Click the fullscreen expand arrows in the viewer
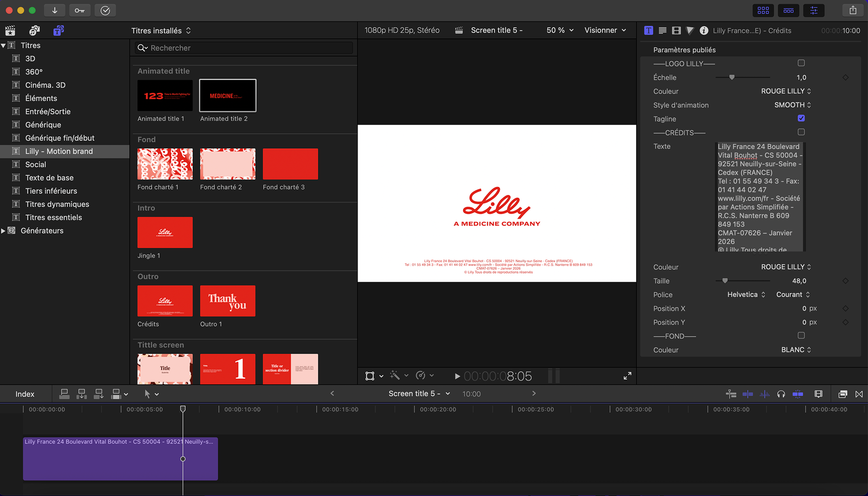The image size is (868, 496). pyautogui.click(x=627, y=376)
